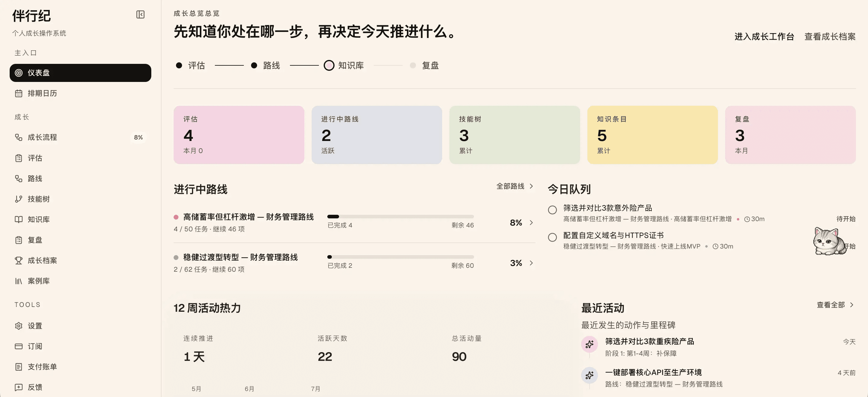Click the 技能树 branch icon
Viewport: 868px width, 397px height.
coord(19,199)
